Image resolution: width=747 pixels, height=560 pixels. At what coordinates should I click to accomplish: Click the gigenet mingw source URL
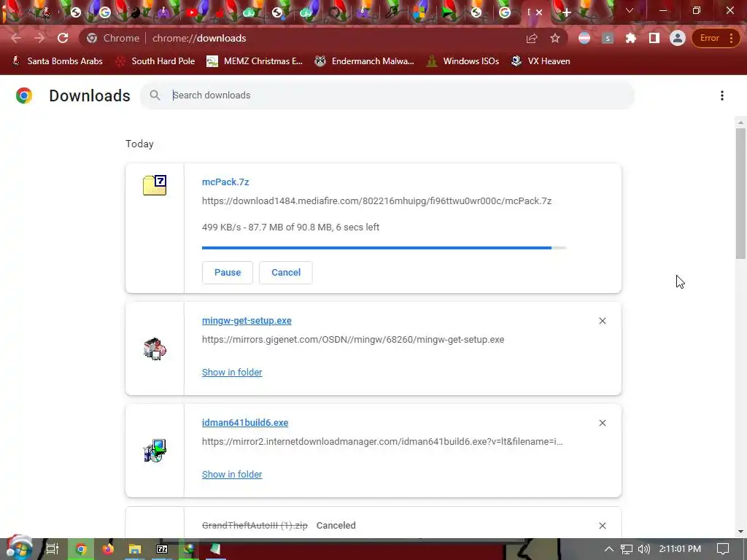[x=353, y=340]
